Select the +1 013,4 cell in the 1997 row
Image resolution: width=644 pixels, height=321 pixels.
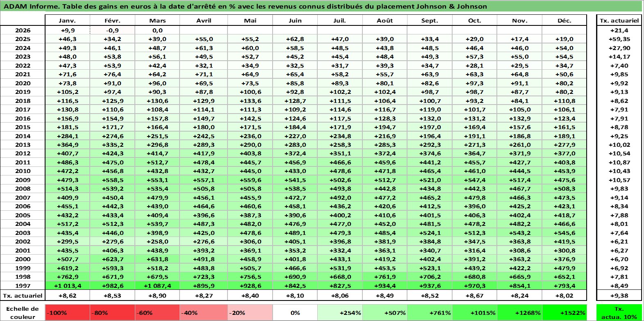[67, 286]
